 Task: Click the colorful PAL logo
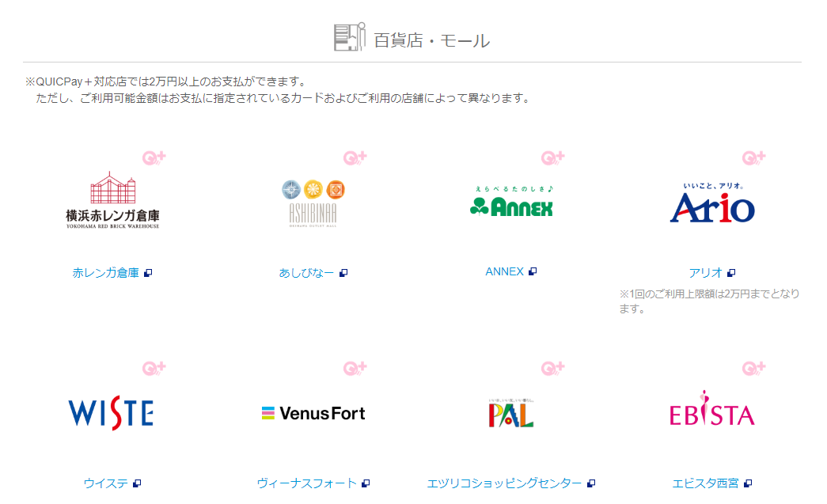(510, 412)
